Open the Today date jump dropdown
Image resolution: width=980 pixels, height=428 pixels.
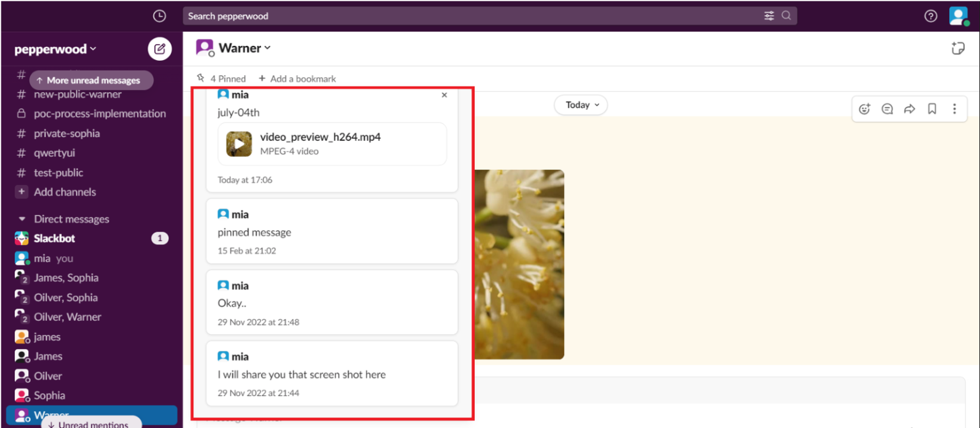[x=580, y=105]
